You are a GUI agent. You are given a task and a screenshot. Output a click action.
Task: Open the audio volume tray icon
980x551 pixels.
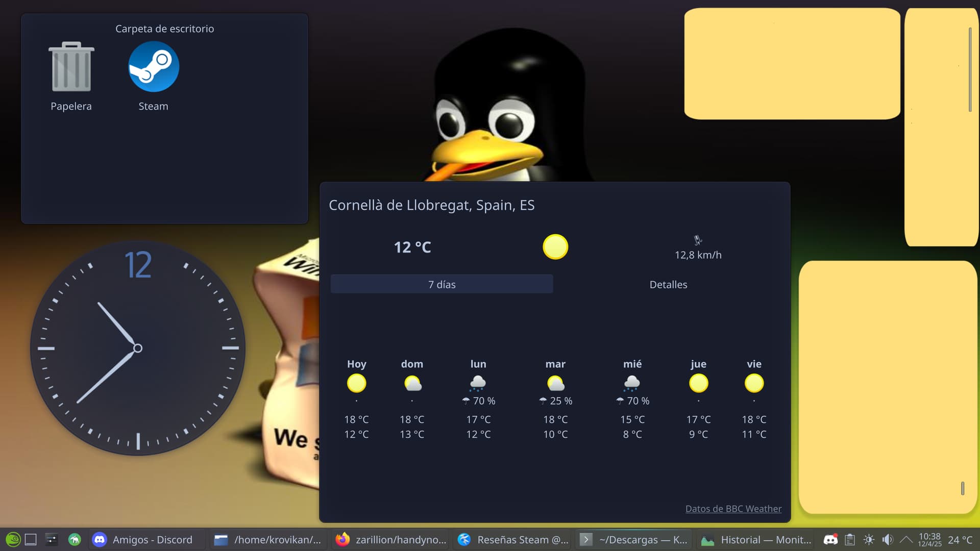click(888, 539)
